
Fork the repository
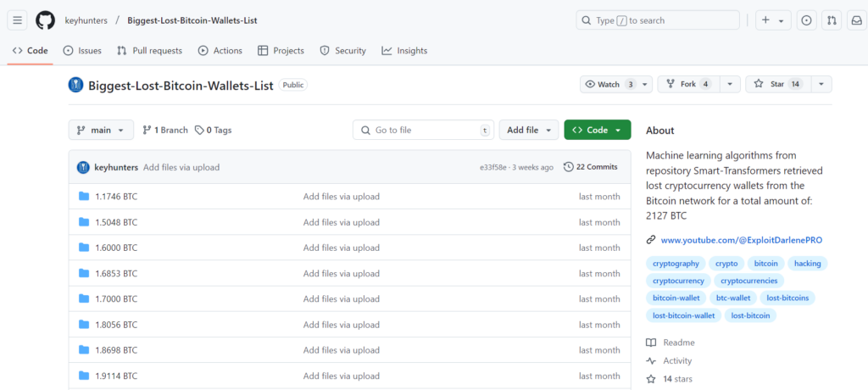(x=688, y=84)
